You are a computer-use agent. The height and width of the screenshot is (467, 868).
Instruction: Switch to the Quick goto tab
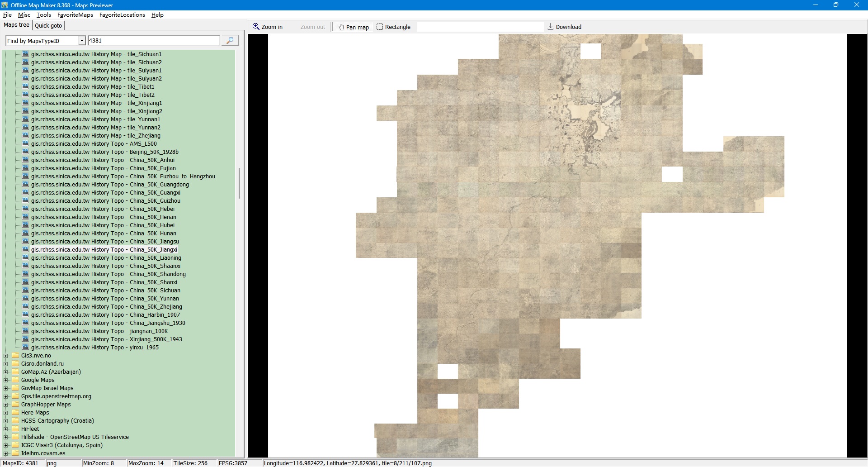pos(48,26)
